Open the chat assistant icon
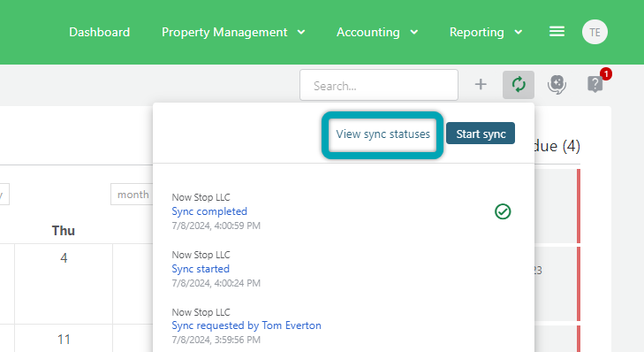 tap(557, 85)
